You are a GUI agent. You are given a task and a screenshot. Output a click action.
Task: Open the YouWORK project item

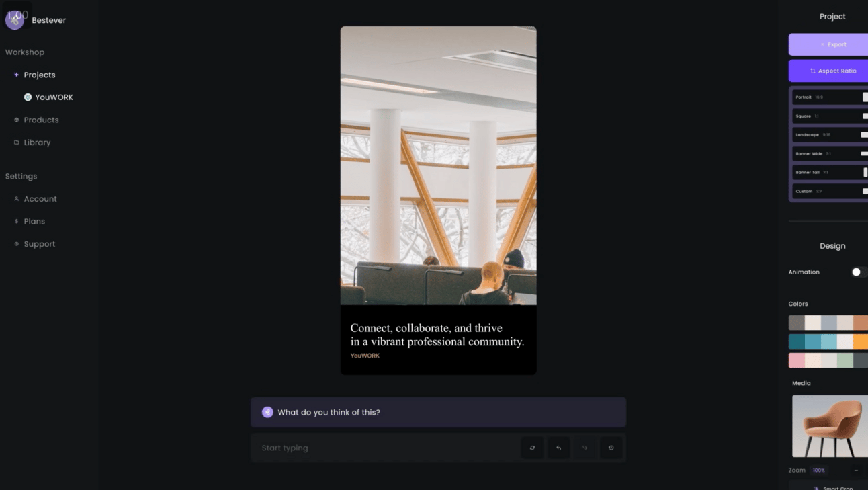[48, 97]
